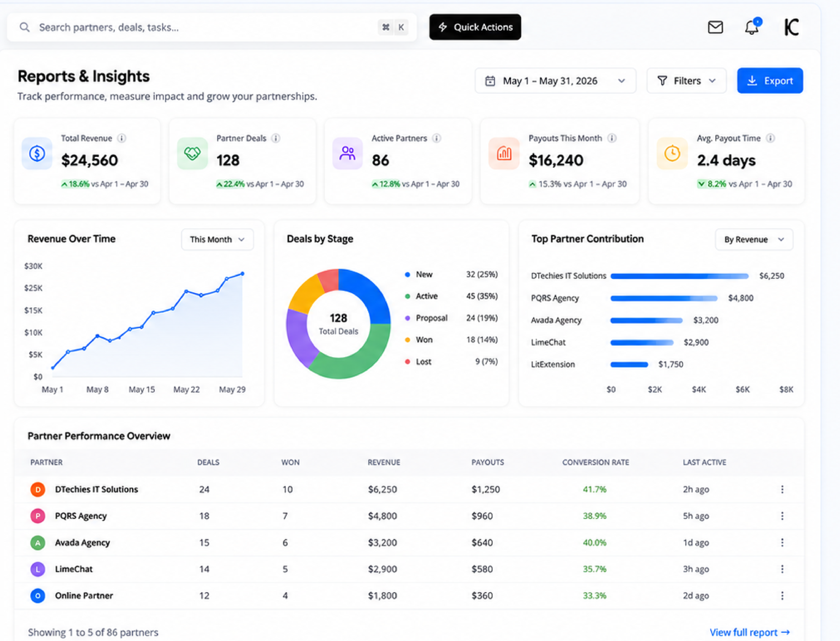Click the $24,560 total revenue value
Viewport: 840px width, 641px height.
coord(90,160)
